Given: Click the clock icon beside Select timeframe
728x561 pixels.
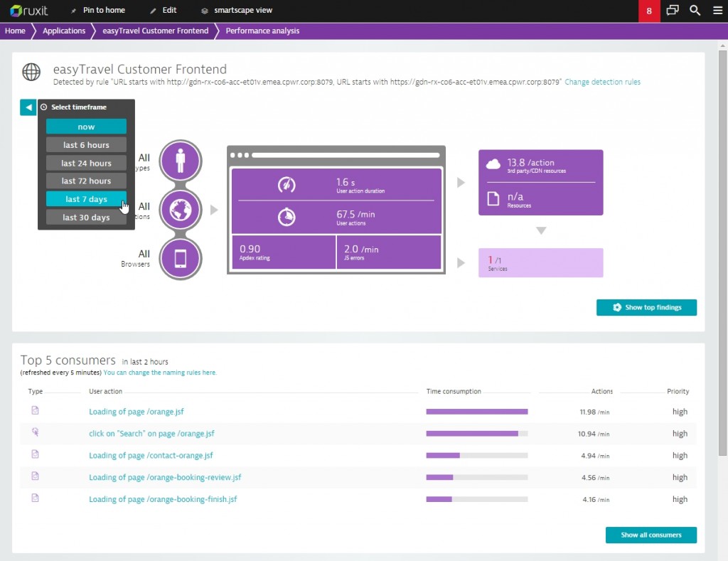Looking at the screenshot, I should click(43, 107).
